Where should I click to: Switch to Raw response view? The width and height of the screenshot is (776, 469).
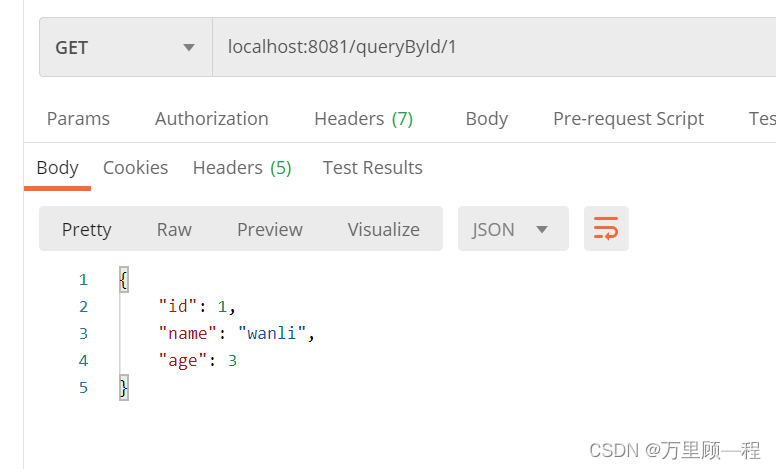pos(174,230)
